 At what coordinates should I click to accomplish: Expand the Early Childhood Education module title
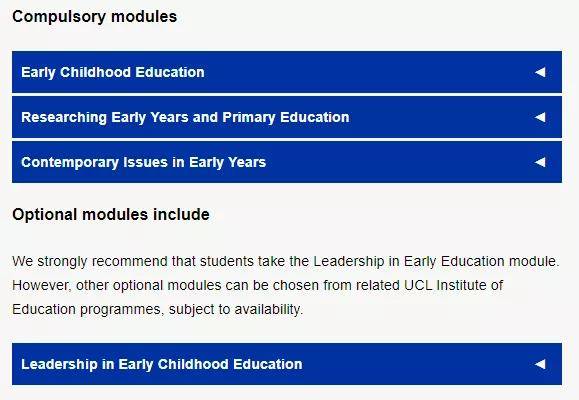click(113, 72)
